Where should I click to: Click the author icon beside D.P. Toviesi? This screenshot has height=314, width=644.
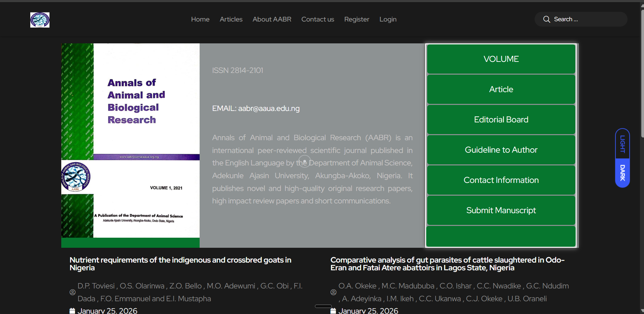click(72, 292)
